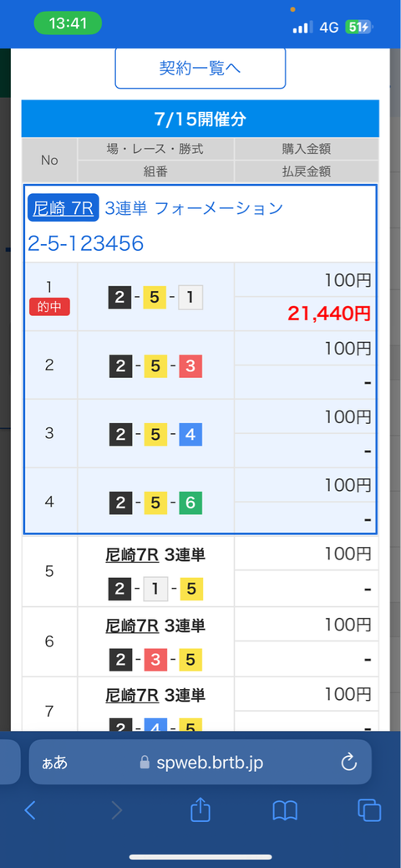Select 3連単 フォーメーション text

(194, 209)
